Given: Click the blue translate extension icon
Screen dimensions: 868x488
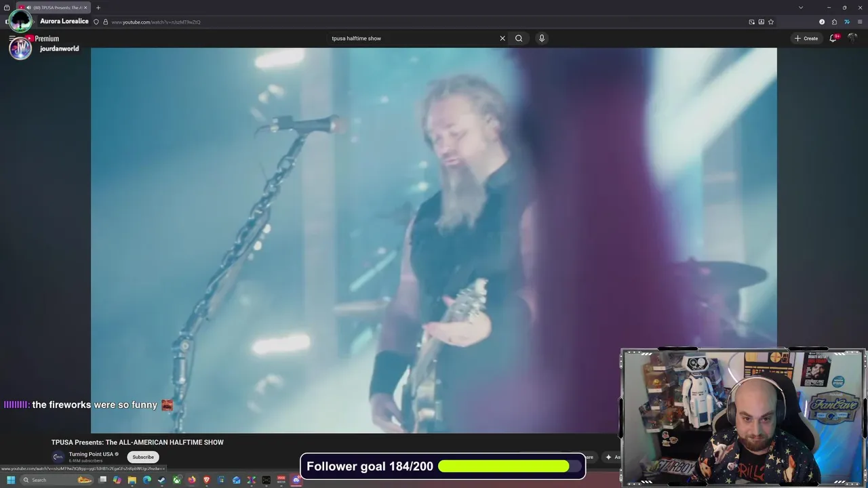Looking at the screenshot, I should pyautogui.click(x=847, y=22).
